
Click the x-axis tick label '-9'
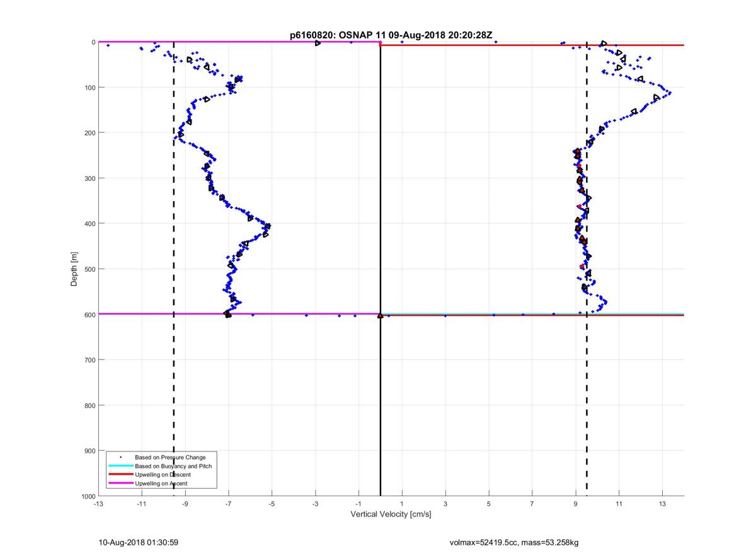pyautogui.click(x=185, y=504)
